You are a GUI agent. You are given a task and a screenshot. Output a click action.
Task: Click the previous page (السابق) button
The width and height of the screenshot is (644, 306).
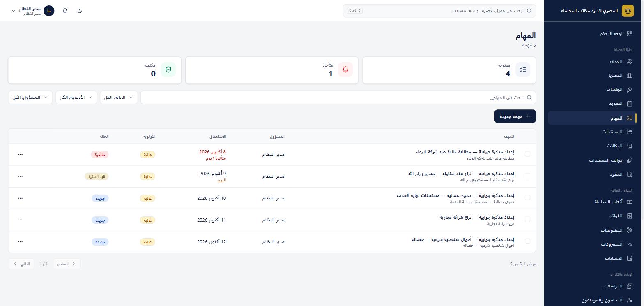(x=67, y=264)
